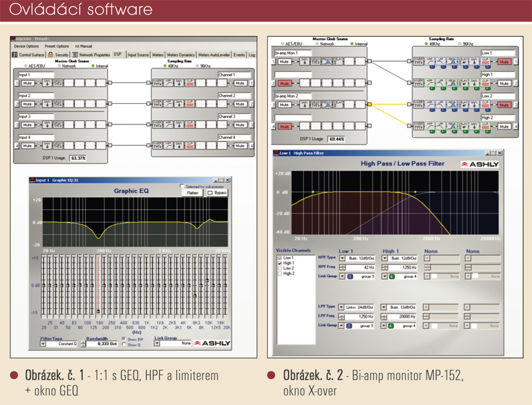The width and height of the screenshot is (532, 405).
Task: Select 96KHz sampling rate above Channel 1
Action: click(x=197, y=66)
